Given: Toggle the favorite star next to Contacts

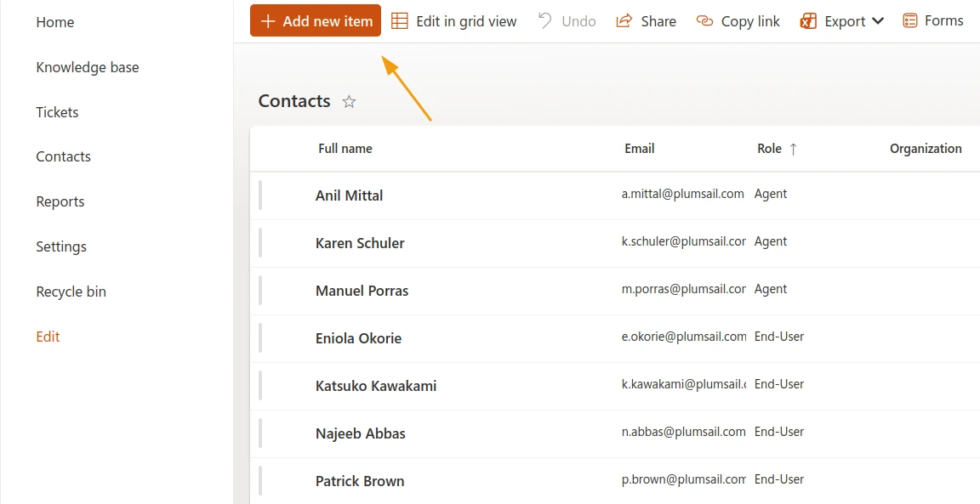Looking at the screenshot, I should (349, 101).
